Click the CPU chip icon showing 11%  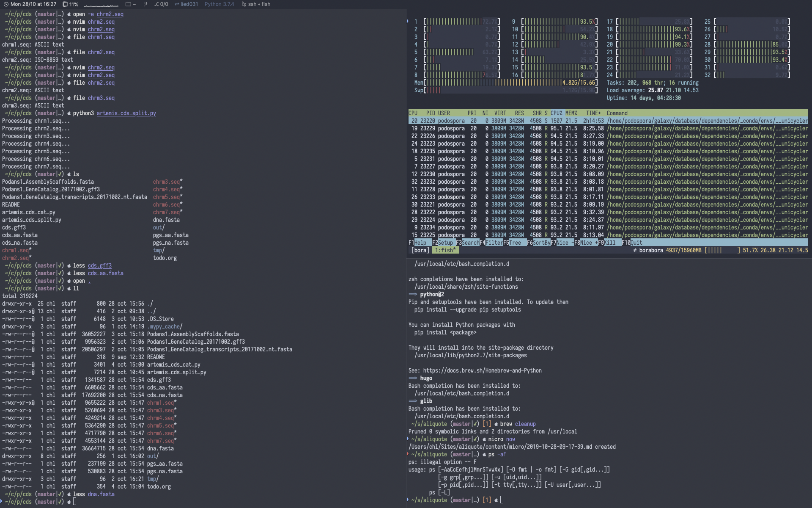tap(65, 4)
